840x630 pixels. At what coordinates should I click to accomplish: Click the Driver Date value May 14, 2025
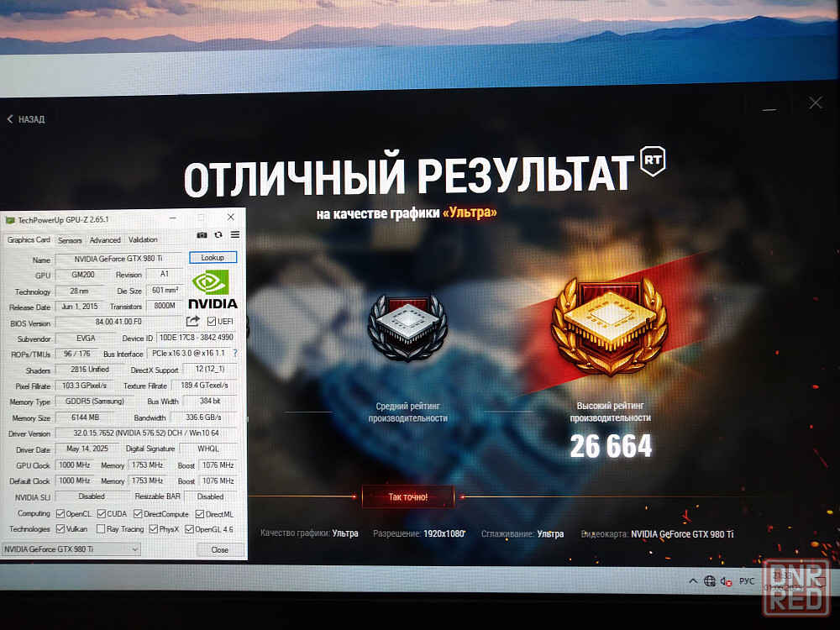[87, 449]
